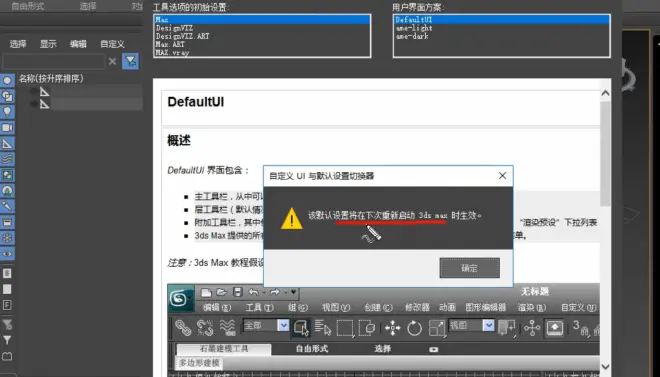Toggle Display Shapes filter icon
This screenshot has height=377, width=660.
[x=7, y=96]
